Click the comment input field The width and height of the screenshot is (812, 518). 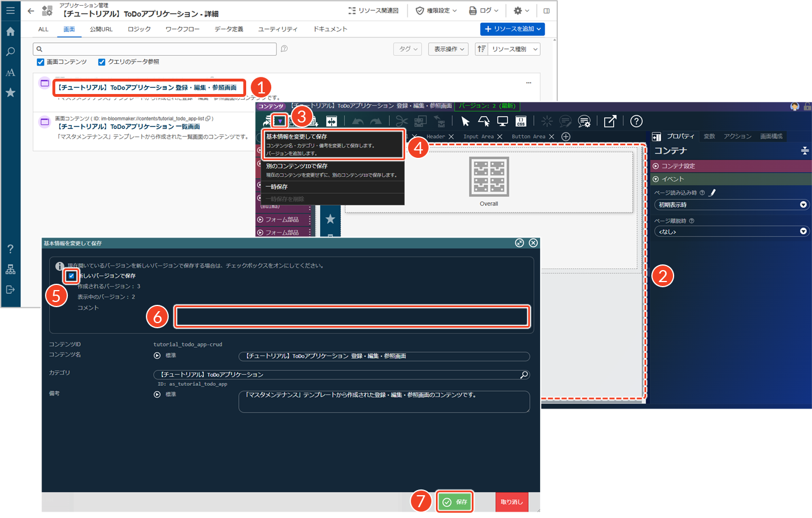pos(352,317)
